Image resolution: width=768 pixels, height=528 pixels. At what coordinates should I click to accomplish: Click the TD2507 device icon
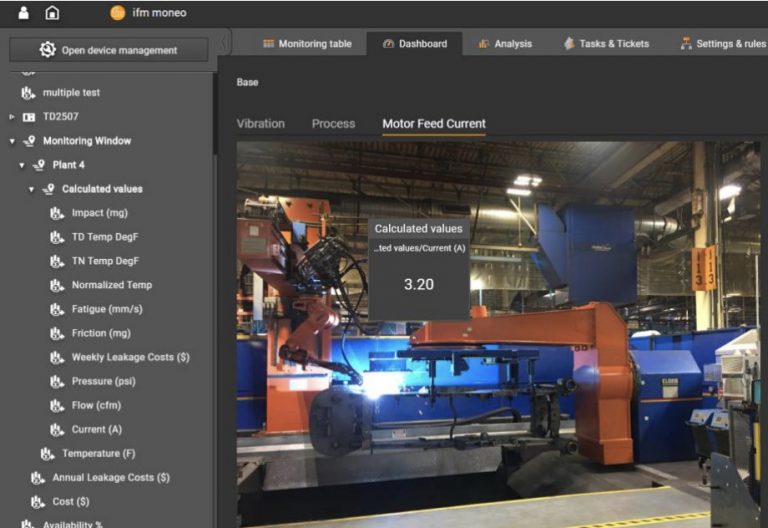29,117
